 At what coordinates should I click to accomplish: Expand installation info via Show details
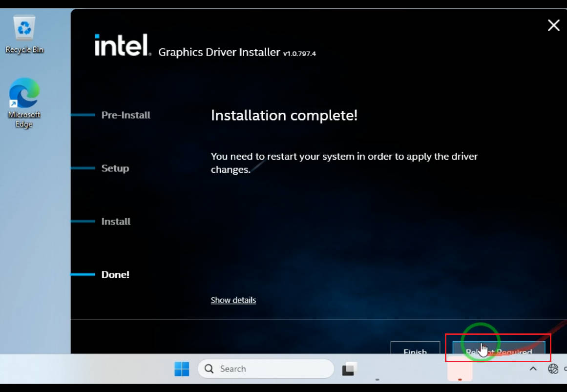pos(233,300)
